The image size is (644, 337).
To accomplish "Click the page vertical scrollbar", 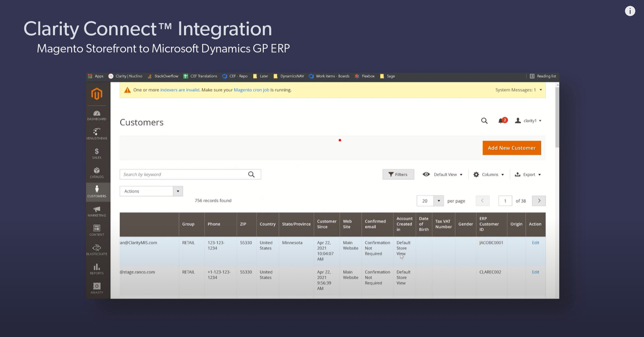I will (x=557, y=117).
